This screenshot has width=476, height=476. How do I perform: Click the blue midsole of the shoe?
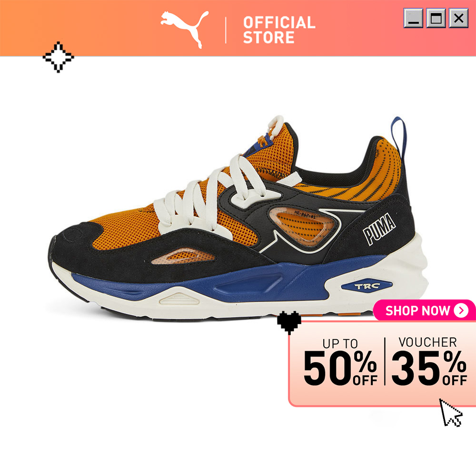click(x=231, y=281)
